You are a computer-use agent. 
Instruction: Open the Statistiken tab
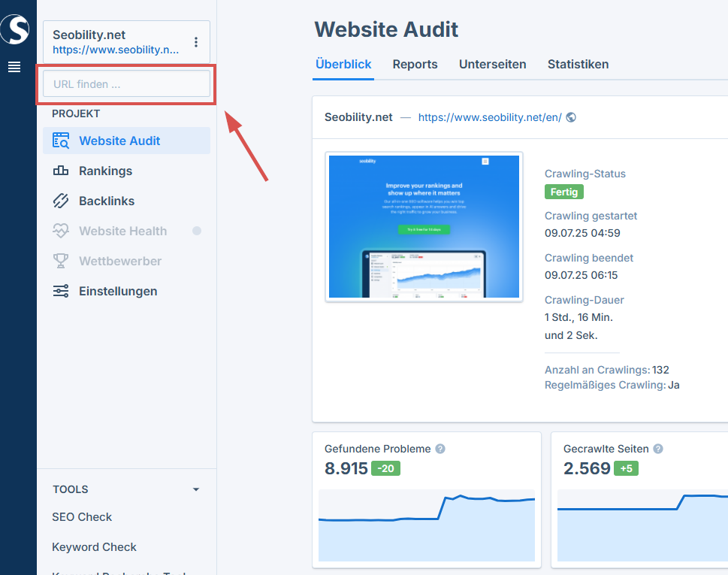pyautogui.click(x=578, y=64)
